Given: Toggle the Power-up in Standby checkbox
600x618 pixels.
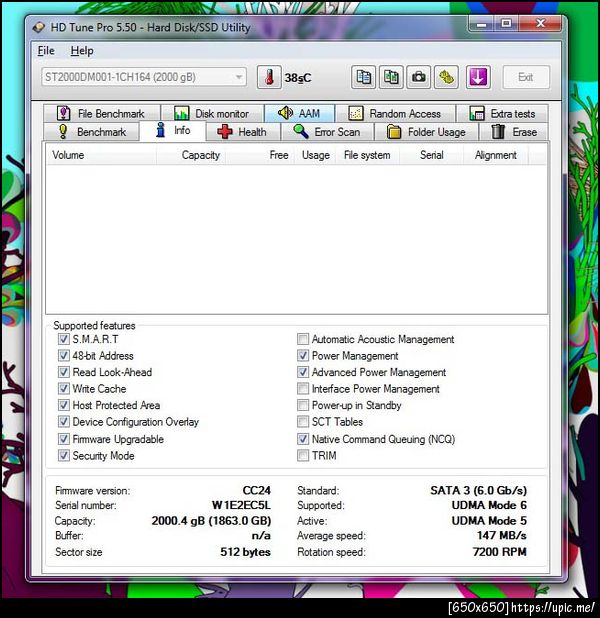Looking at the screenshot, I should coord(303,405).
